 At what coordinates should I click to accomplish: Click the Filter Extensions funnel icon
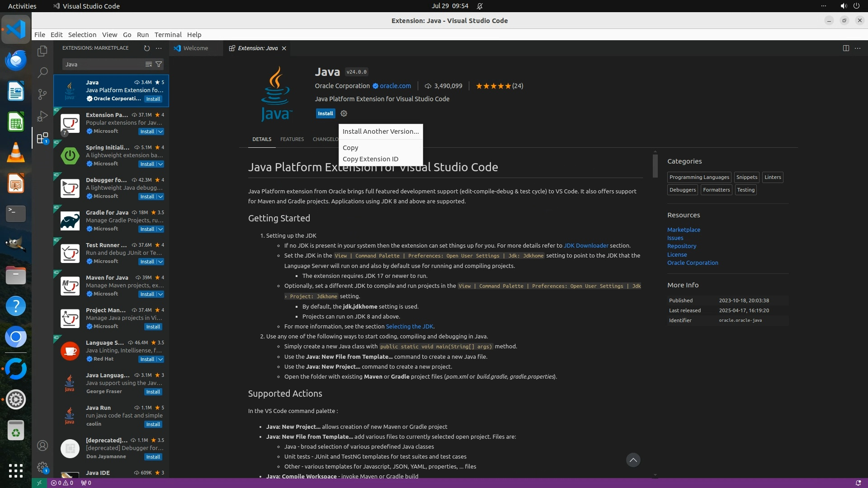coord(159,64)
